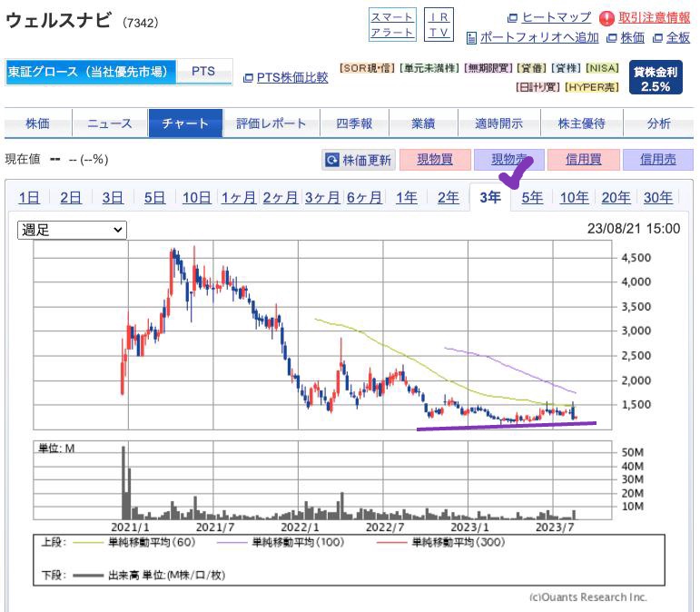Select the 10日 chart period
The height and width of the screenshot is (612, 700).
197,197
